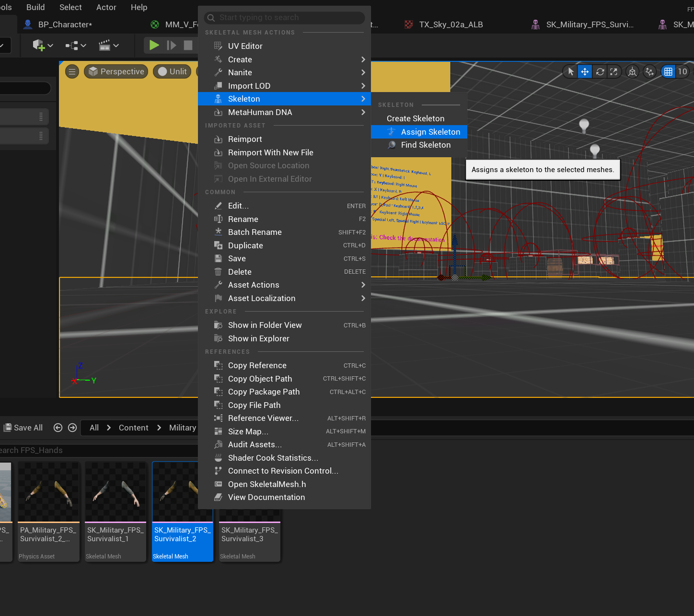Click the coordinate system cube icon

coord(633,72)
